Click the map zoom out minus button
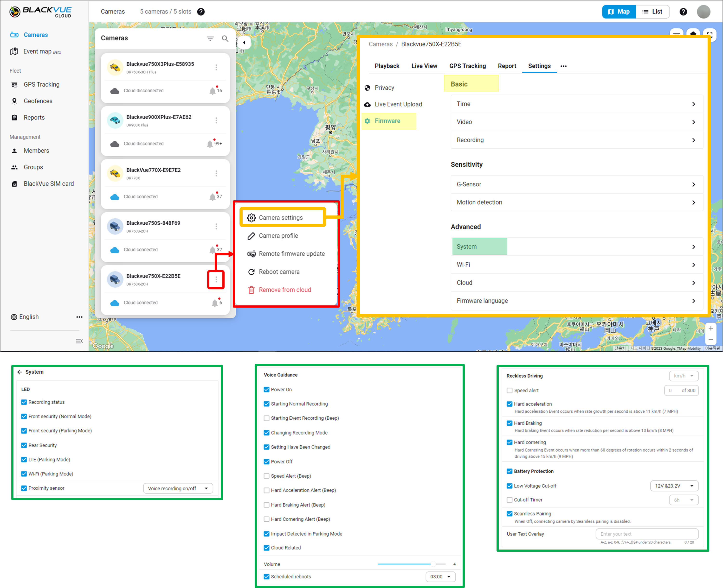The width and height of the screenshot is (723, 588). click(x=711, y=339)
